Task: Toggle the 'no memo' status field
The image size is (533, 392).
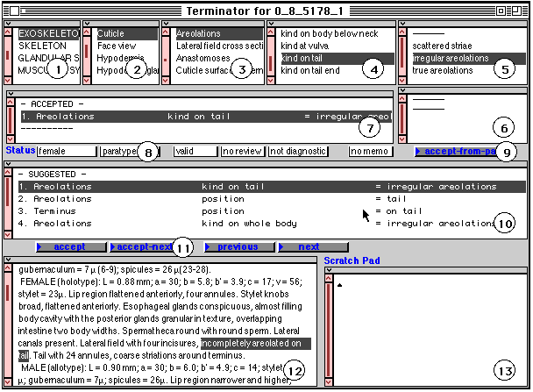Action: point(369,152)
